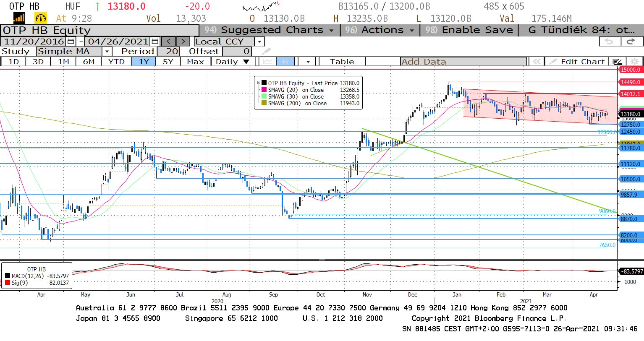This screenshot has width=644, height=341.
Task: Open the start date calendar picker
Action: click(71, 42)
